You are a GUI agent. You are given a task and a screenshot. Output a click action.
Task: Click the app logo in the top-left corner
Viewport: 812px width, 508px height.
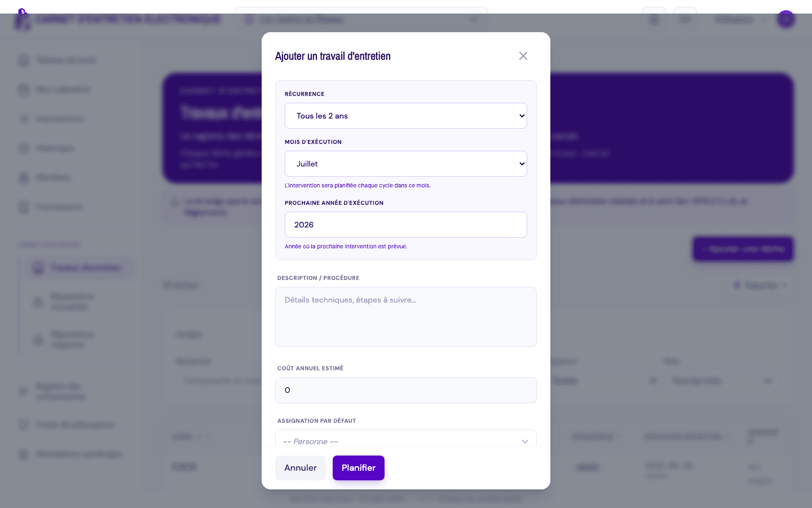(22, 19)
